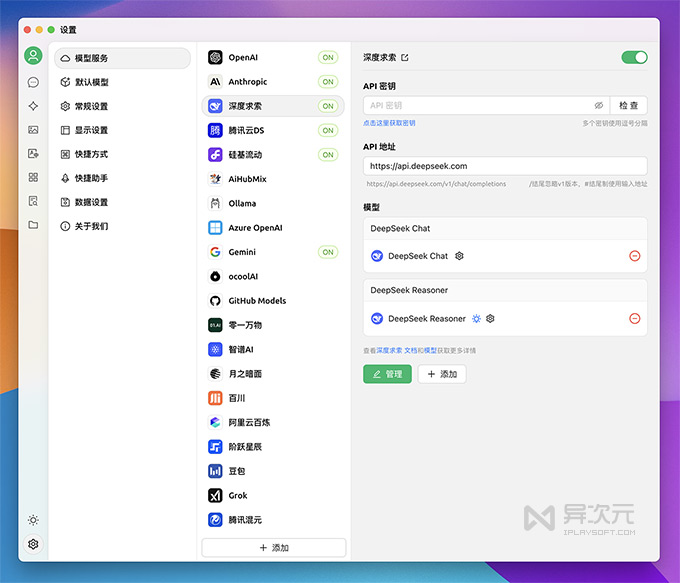Open 快捷方式 settings section

pos(122,154)
